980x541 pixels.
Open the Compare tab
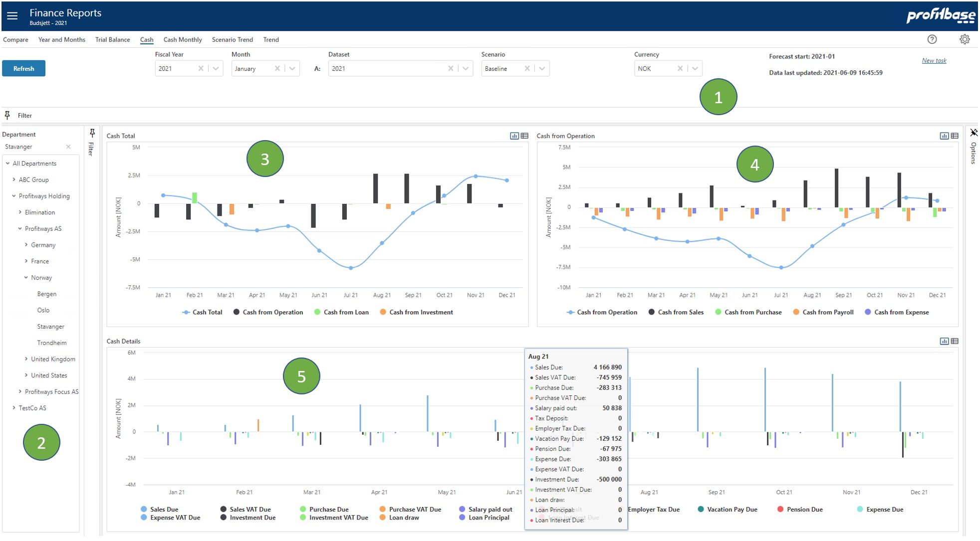coord(15,39)
